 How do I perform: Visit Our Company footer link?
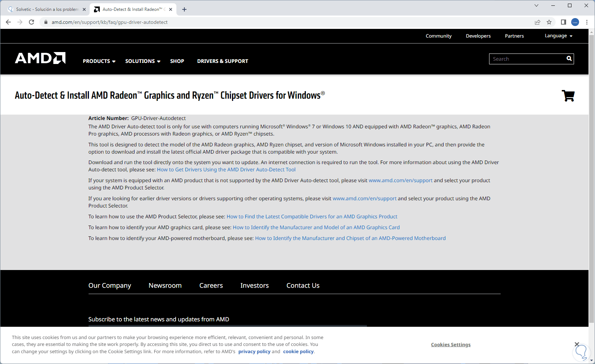click(x=110, y=286)
